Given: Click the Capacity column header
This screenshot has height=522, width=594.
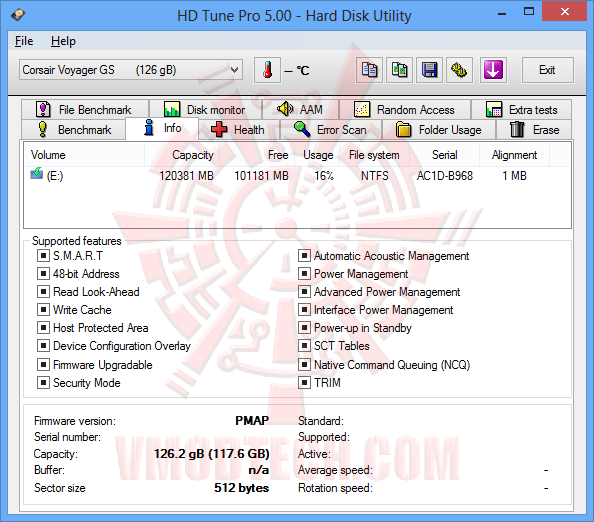Looking at the screenshot, I should [x=181, y=155].
